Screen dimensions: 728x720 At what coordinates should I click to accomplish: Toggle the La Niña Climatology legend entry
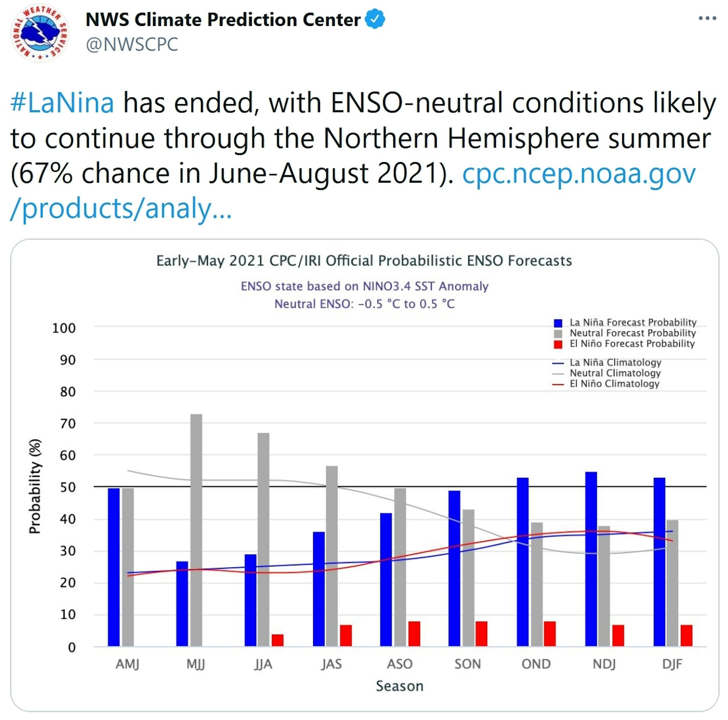coord(615,363)
